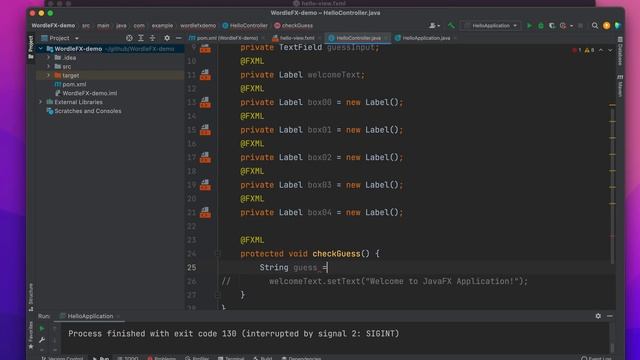Open Version Control tool window
The width and height of the screenshot is (640, 360).
coord(62,358)
